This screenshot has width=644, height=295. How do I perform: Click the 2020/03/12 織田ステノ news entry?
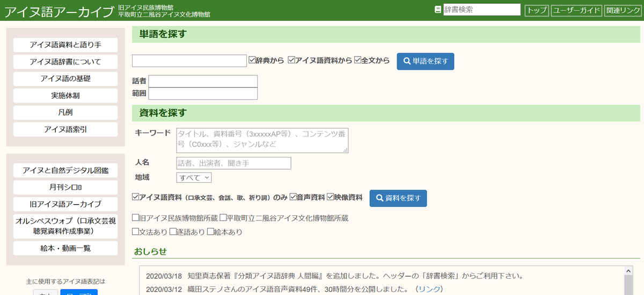pyautogui.click(x=294, y=289)
